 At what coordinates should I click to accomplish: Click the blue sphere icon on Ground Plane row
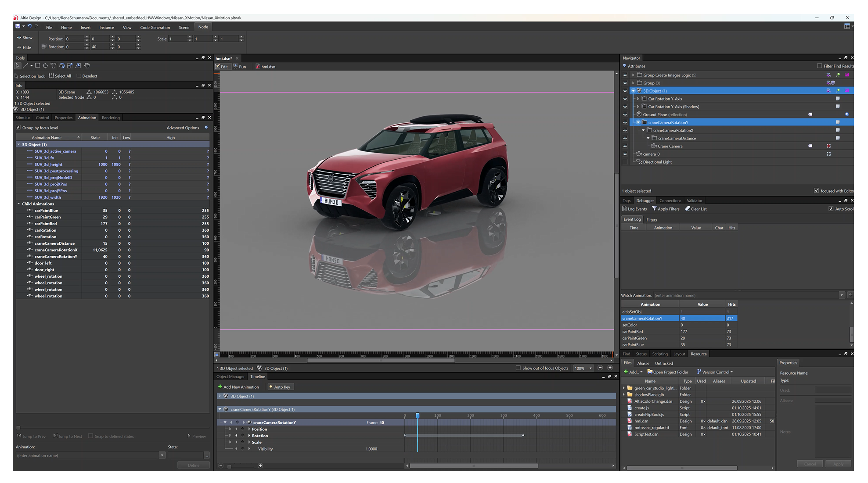pyautogui.click(x=847, y=114)
